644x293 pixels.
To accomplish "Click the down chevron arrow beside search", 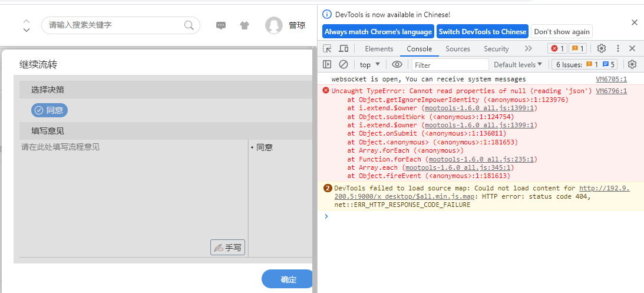I will pyautogui.click(x=27, y=30).
